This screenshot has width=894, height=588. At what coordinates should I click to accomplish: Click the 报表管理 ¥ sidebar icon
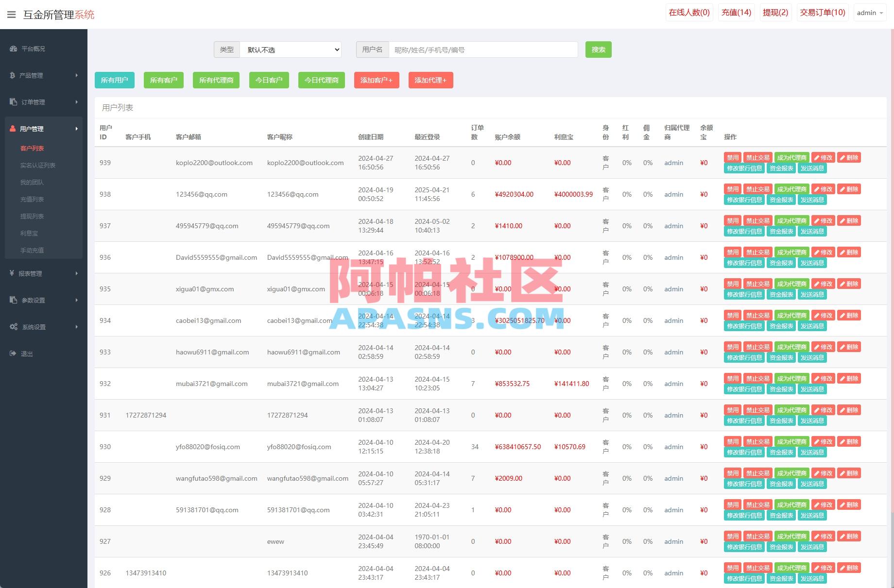pyautogui.click(x=12, y=273)
